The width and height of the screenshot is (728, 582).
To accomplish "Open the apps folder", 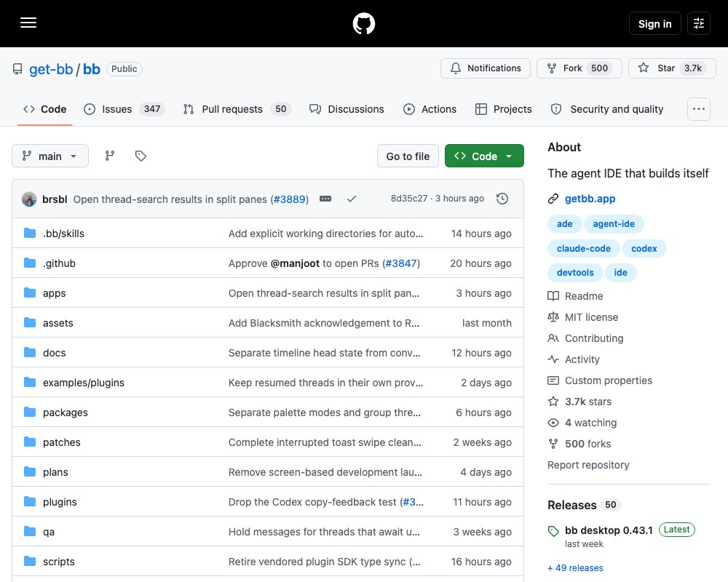I will pos(55,293).
